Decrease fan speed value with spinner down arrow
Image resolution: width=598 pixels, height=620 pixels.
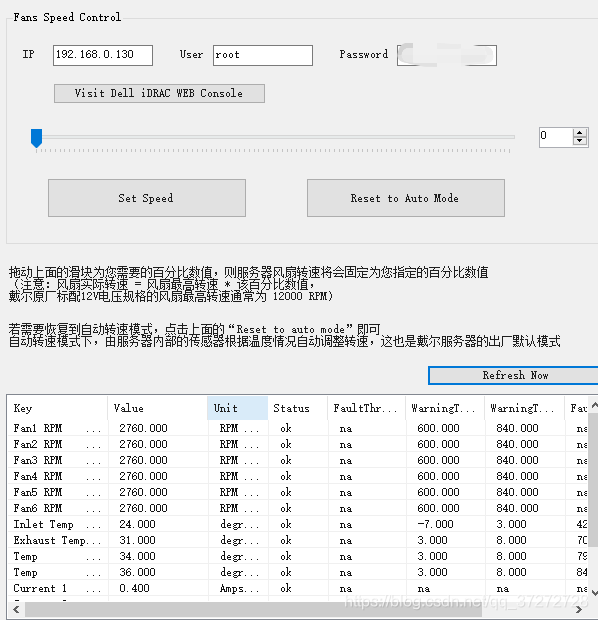[x=579, y=141]
